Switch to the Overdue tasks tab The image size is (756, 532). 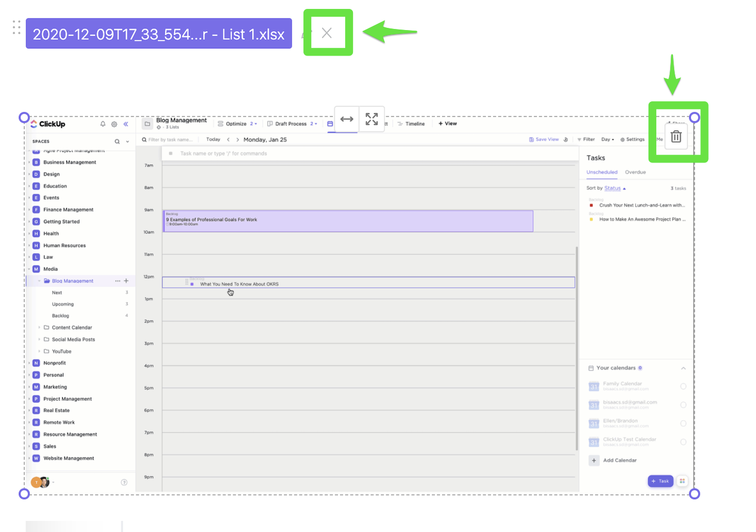(635, 173)
